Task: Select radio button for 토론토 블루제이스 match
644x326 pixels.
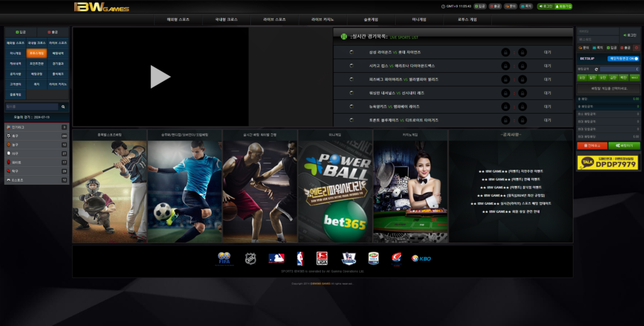Action: [x=352, y=120]
